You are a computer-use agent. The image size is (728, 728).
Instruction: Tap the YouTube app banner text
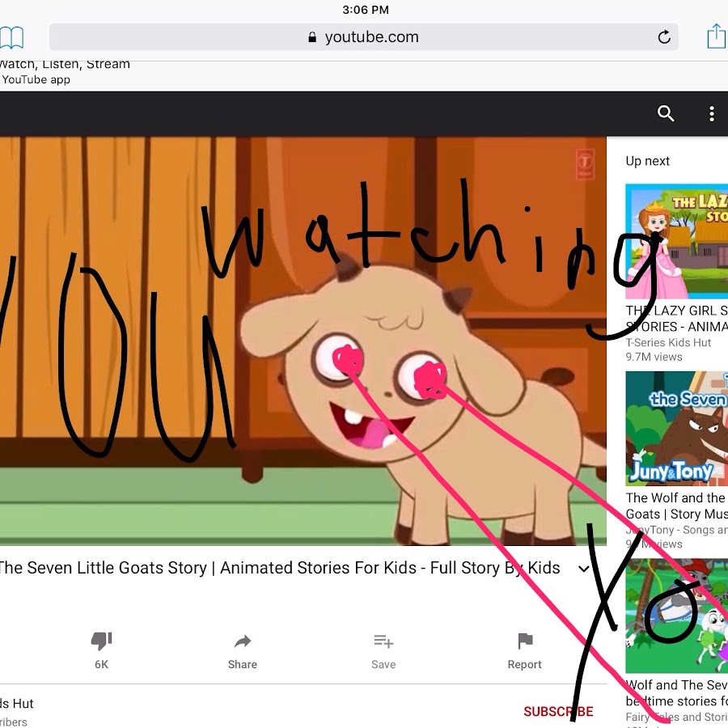(36, 79)
